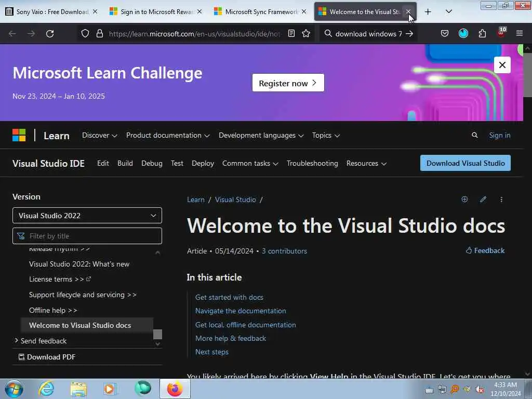Image resolution: width=532 pixels, height=399 pixels.
Task: Open the Firefox hamburger application menu
Action: click(x=519, y=33)
